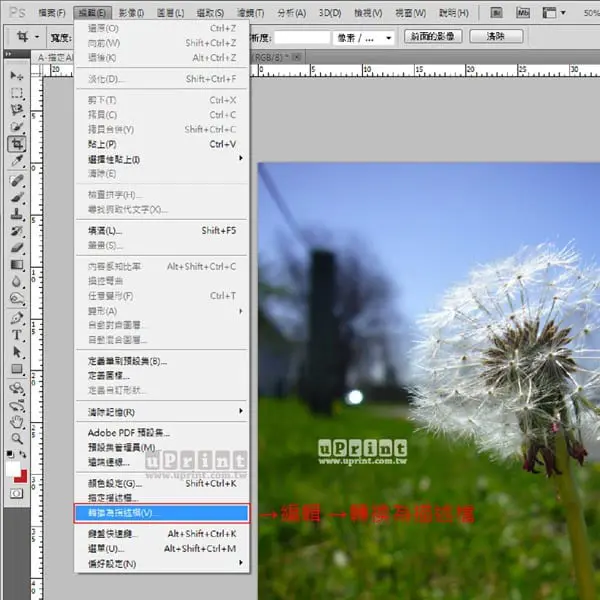Select the Path Selection tool
Image resolution: width=600 pixels, height=600 pixels.
click(16, 352)
